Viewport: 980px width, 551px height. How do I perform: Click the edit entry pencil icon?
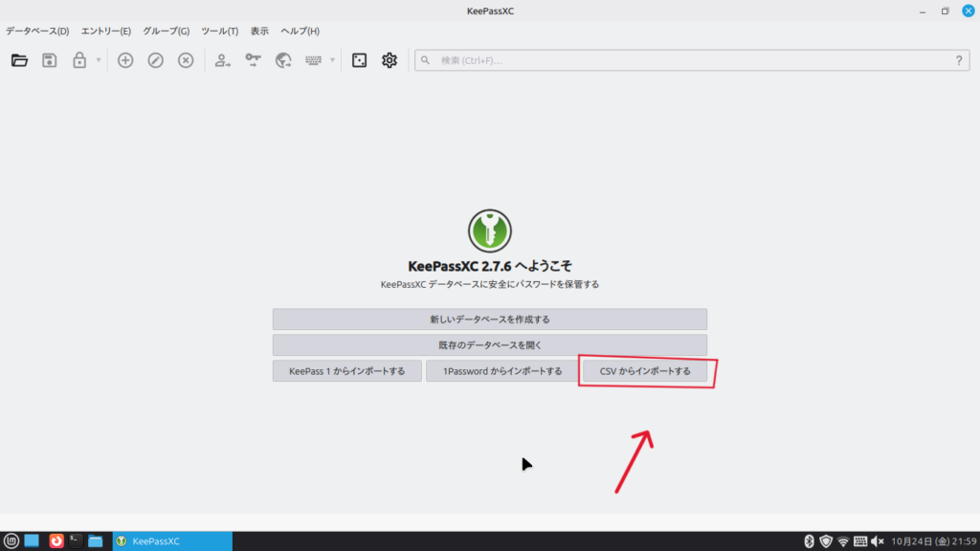click(156, 60)
